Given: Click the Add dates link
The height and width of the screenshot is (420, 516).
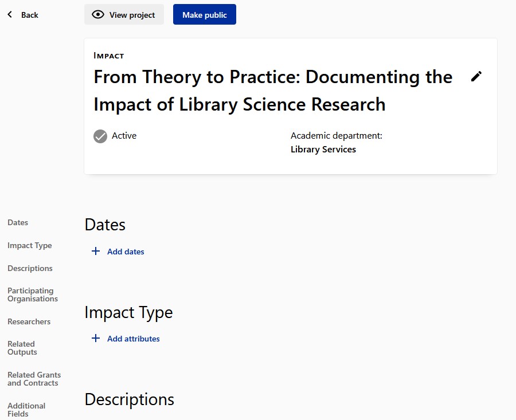Looking at the screenshot, I should pos(126,252).
